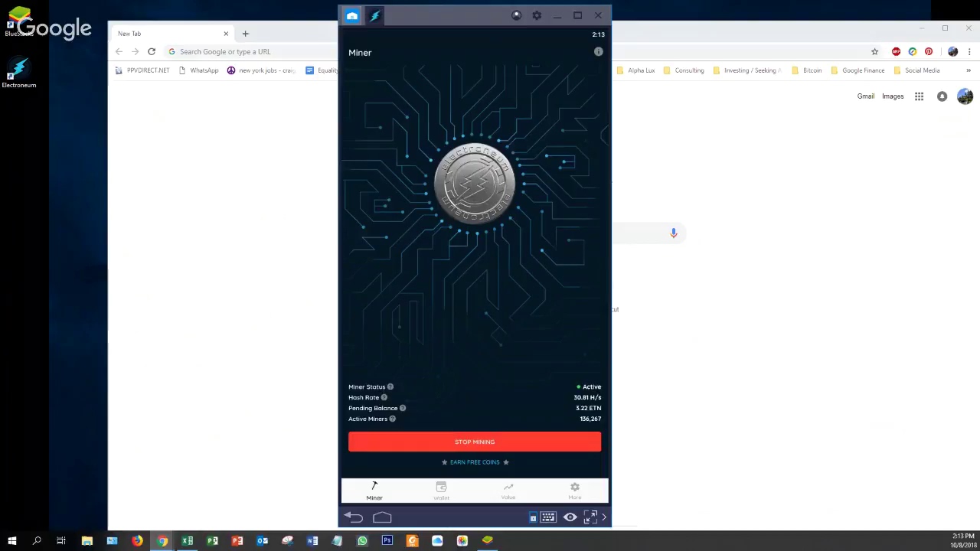980x551 pixels.
Task: Open a new Chrome tab
Action: [246, 34]
